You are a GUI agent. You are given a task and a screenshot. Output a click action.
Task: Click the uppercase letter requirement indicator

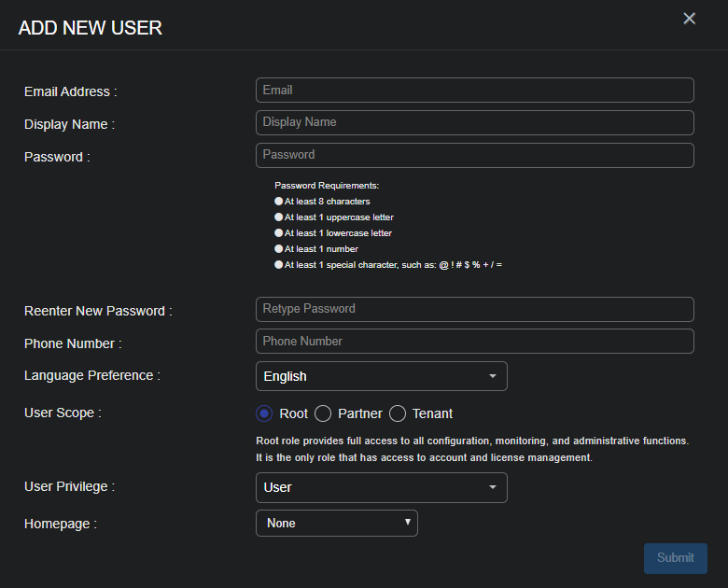pos(278,217)
